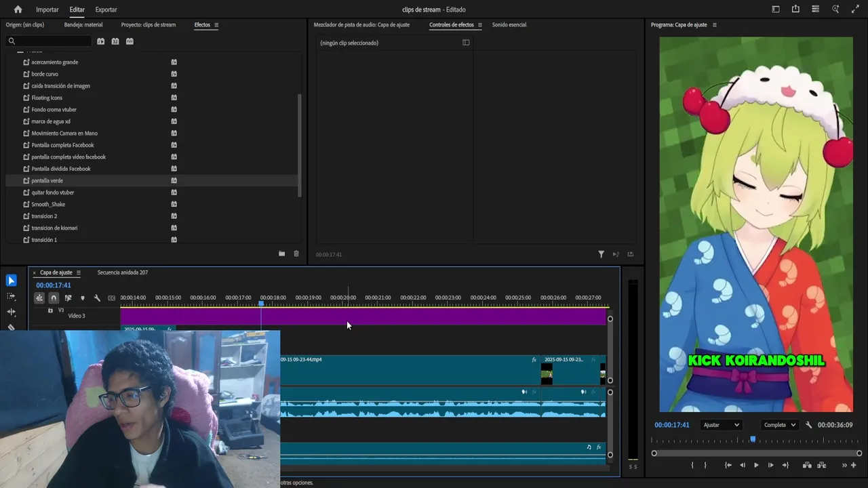Open the progress panel list icon
868x488 pixels.
815,9
